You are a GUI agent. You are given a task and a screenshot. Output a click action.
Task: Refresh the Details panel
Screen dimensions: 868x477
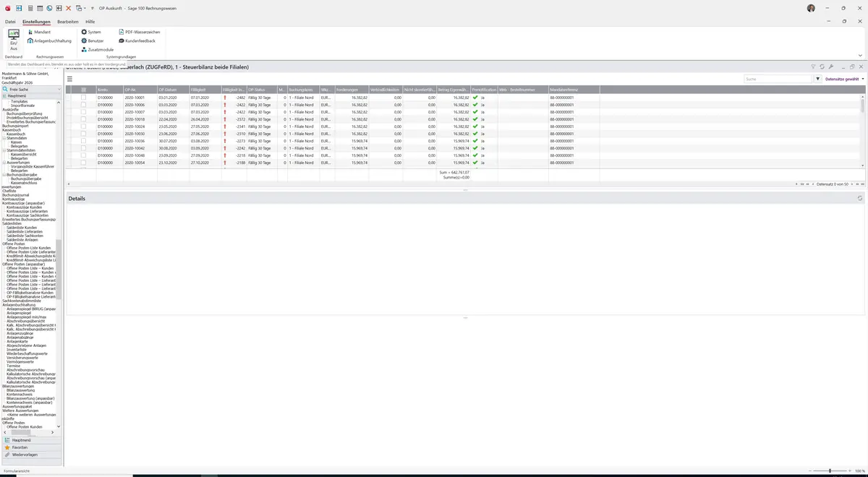pos(859,198)
